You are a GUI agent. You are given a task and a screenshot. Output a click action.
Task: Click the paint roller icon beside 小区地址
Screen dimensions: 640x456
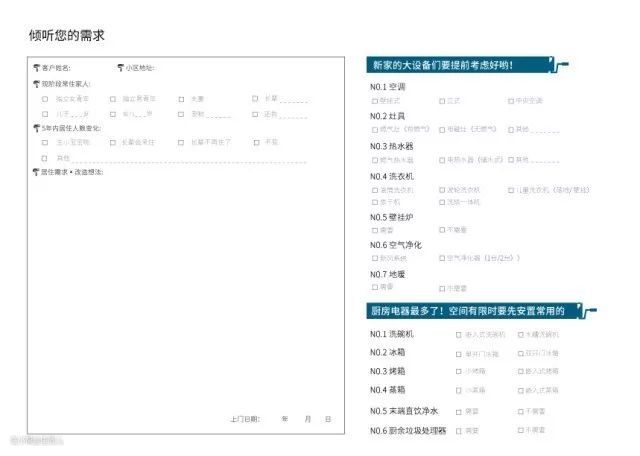121,68
